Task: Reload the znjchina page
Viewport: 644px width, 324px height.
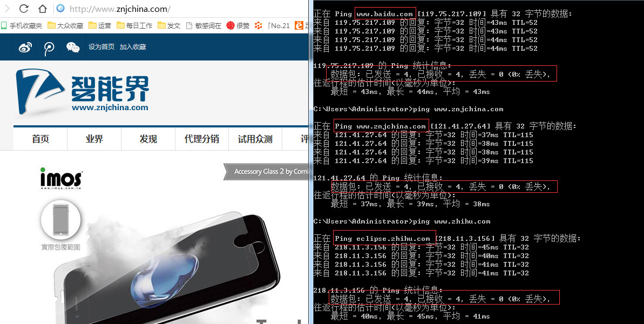Action: point(24,9)
